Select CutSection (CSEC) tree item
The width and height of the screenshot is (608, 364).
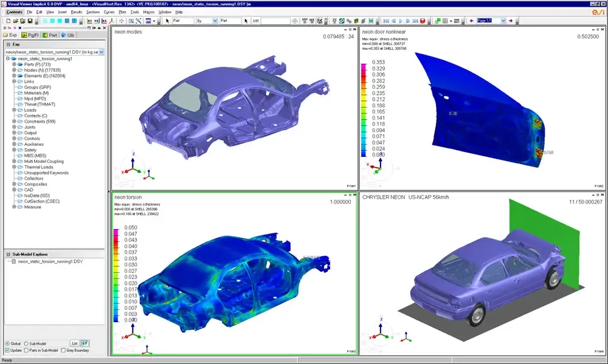click(x=42, y=201)
